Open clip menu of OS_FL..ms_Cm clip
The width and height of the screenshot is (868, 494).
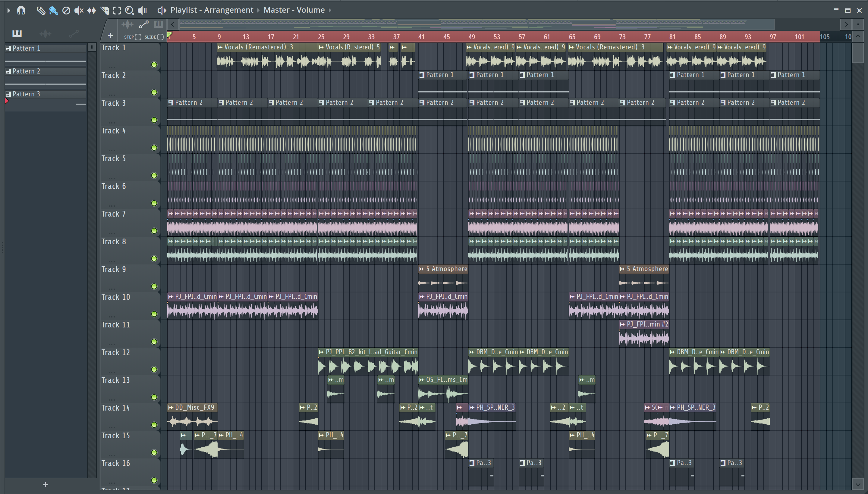422,380
